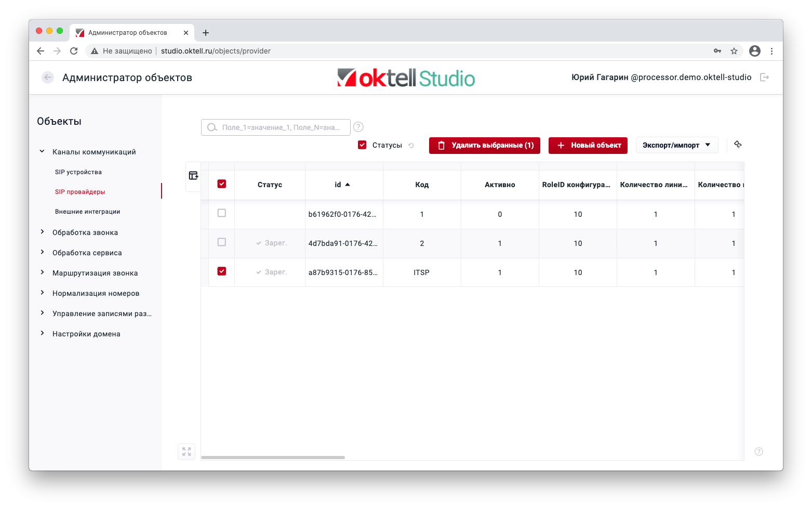
Task: Select SIP провайдеры in sidebar
Action: 80,192
